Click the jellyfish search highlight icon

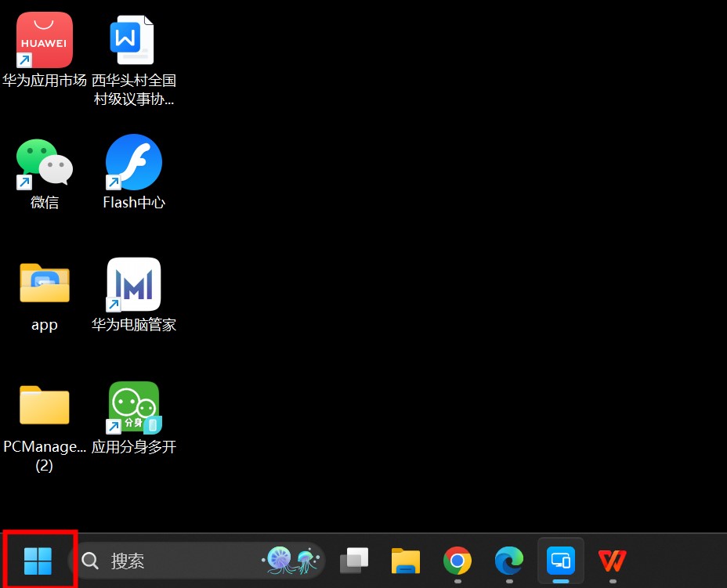291,561
